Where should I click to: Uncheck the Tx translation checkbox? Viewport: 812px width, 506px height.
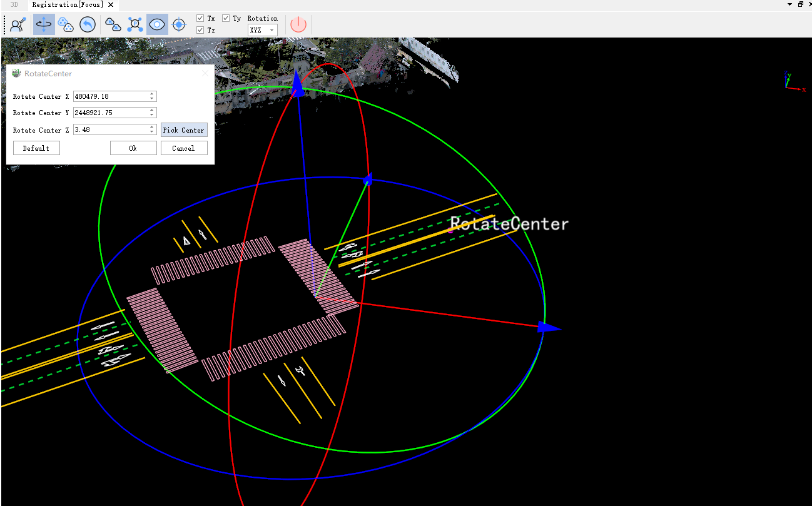point(200,18)
